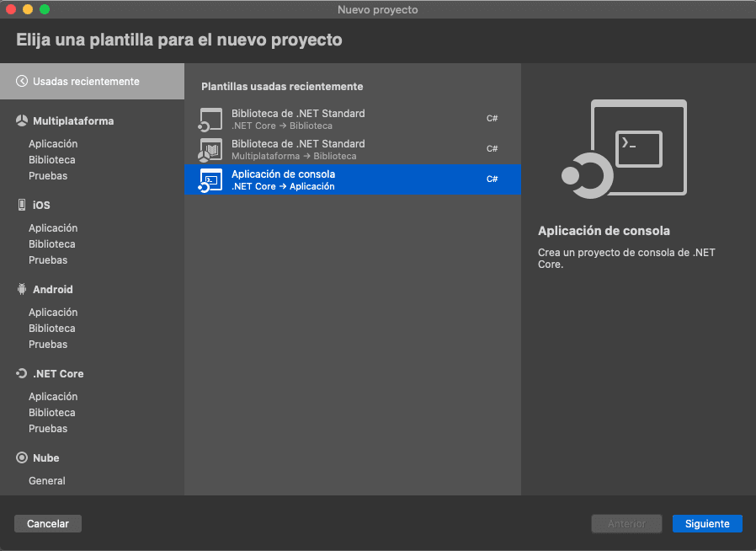Click the Aplicación de consola template icon
Viewport: 756px width, 551px height.
[x=210, y=180]
